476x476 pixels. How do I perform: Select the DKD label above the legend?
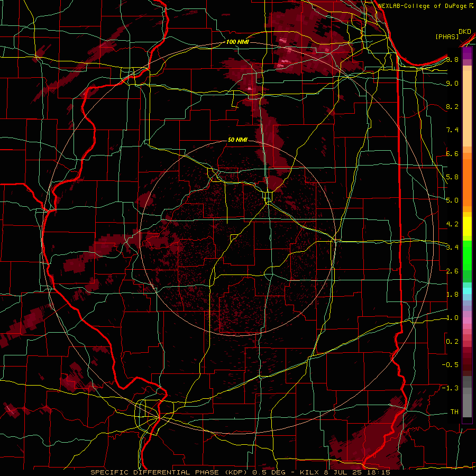pos(465,32)
